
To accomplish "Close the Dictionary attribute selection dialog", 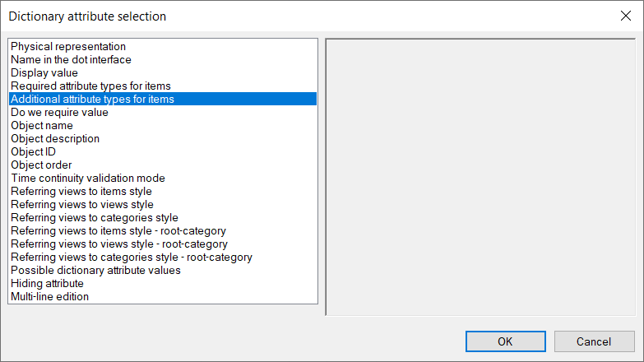I will coord(626,16).
